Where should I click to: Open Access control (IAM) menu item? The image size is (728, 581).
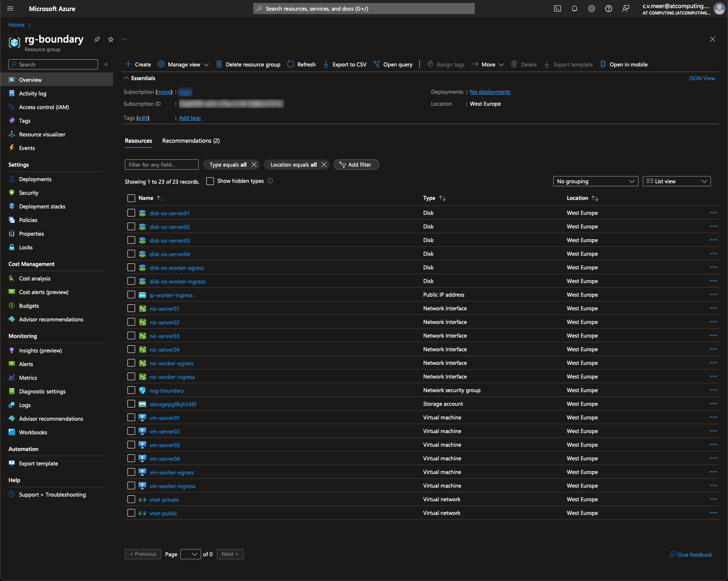pos(44,107)
